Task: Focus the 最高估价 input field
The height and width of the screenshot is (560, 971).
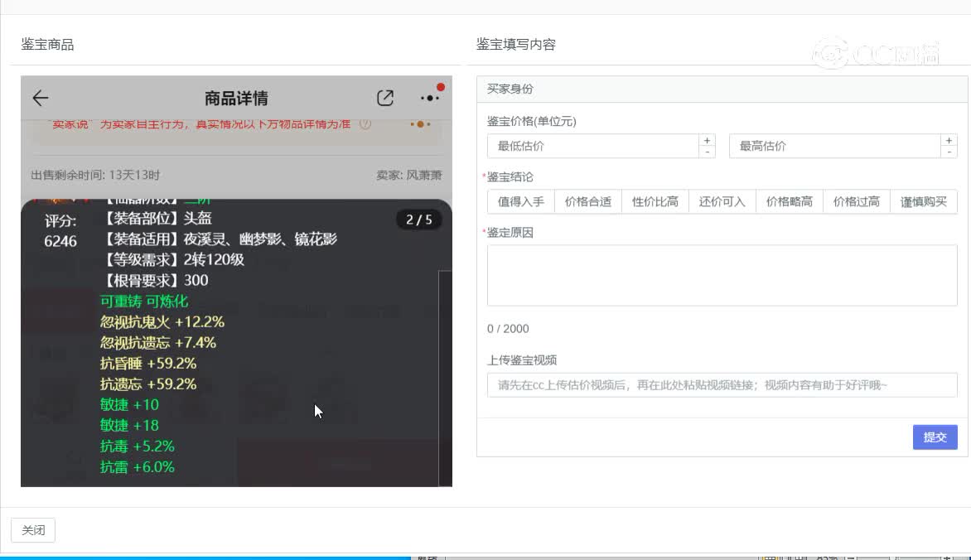Action: [x=835, y=146]
